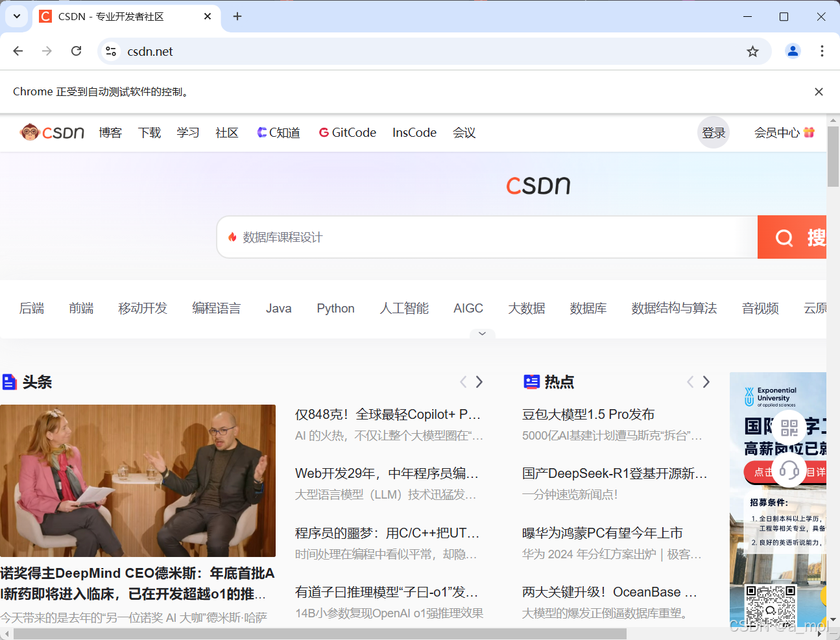
Task: Go to previous 热点 page arrow
Action: point(690,382)
